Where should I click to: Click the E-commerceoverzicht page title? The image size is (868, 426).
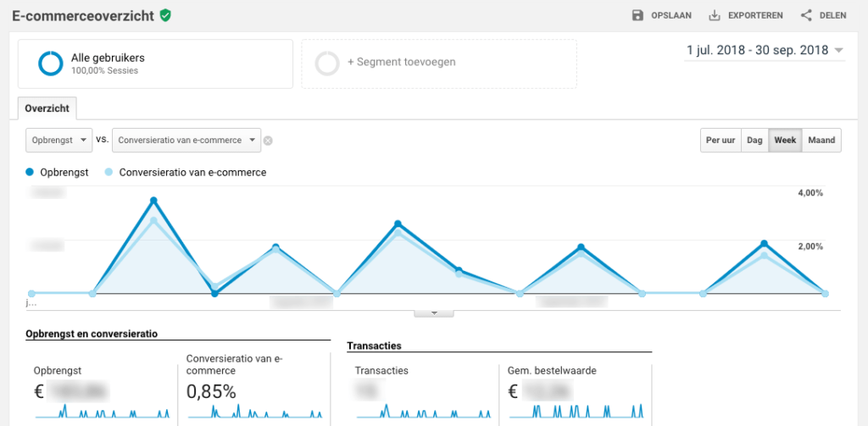coord(83,15)
